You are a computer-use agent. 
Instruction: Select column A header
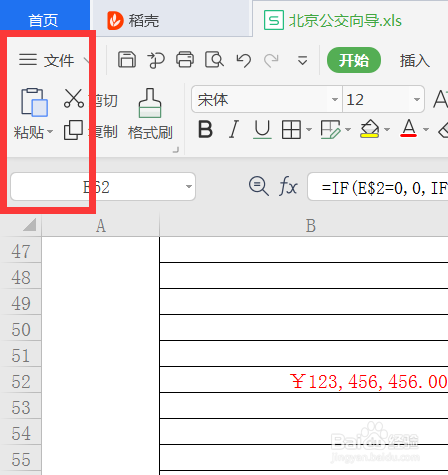coord(101,226)
